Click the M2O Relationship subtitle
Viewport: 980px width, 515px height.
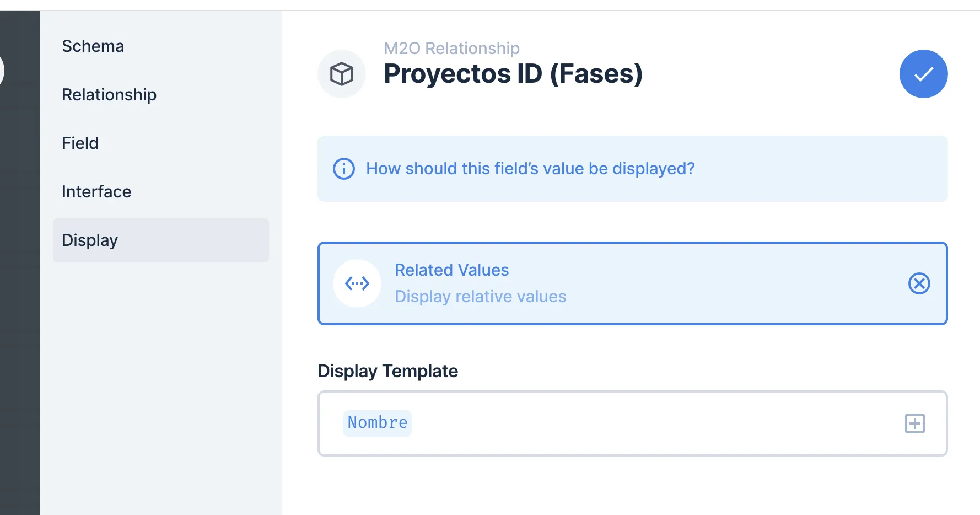pyautogui.click(x=451, y=49)
